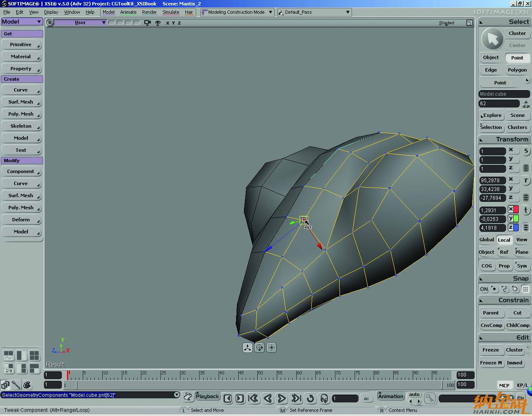Activate the Rotate tool r icon
532x416 pixels.
pyautogui.click(x=526, y=181)
